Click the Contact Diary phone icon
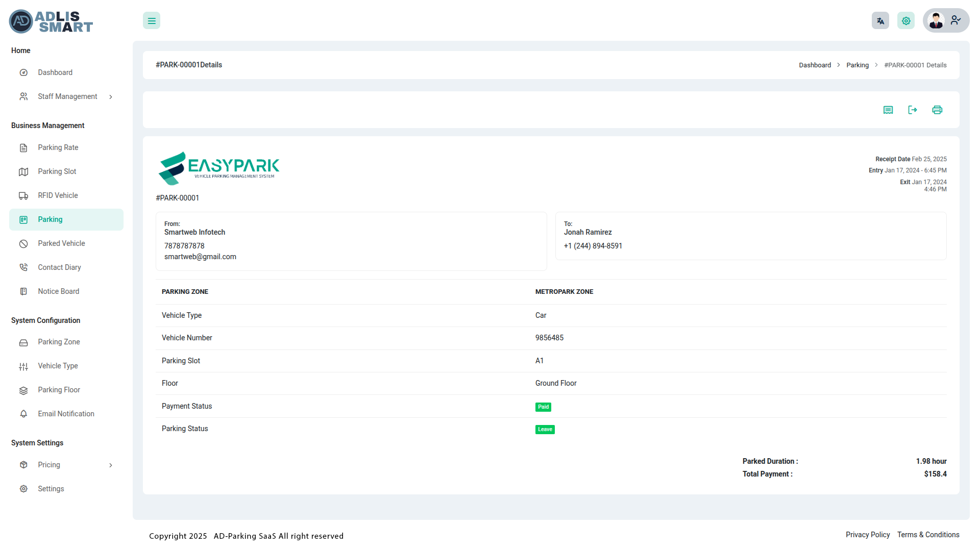 tap(23, 267)
